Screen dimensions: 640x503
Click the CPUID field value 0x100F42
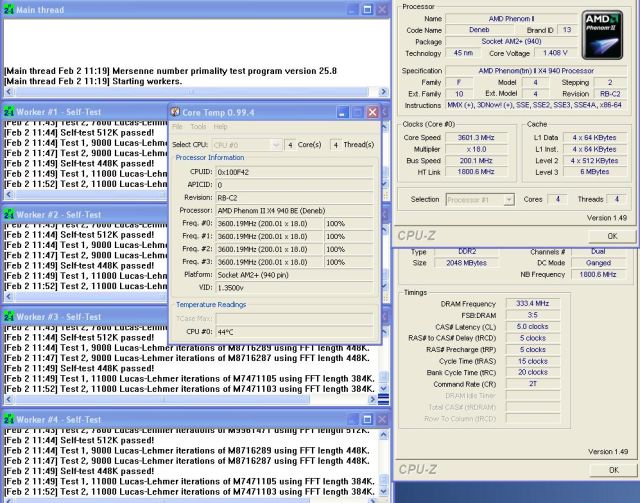pos(294,172)
